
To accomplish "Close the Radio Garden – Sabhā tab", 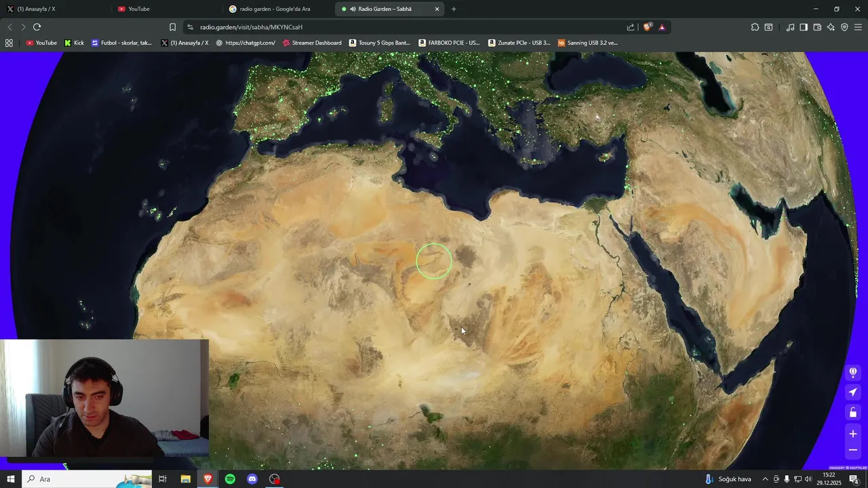I will coord(437,9).
